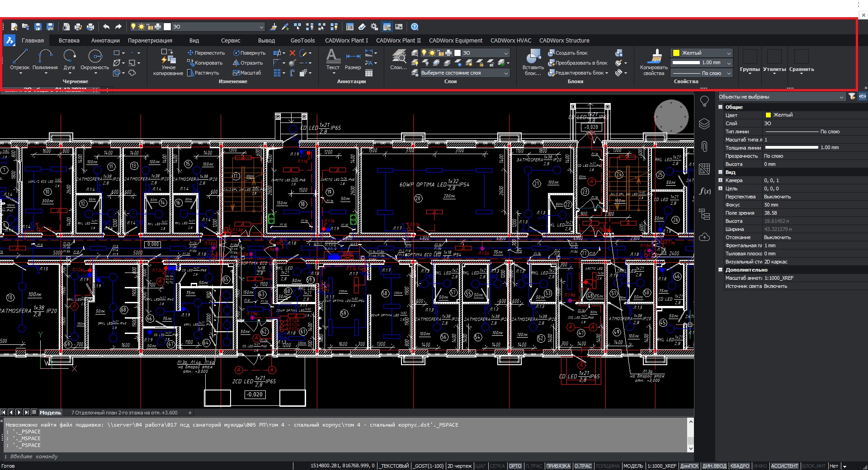Collapse the Общие properties section

721,107
